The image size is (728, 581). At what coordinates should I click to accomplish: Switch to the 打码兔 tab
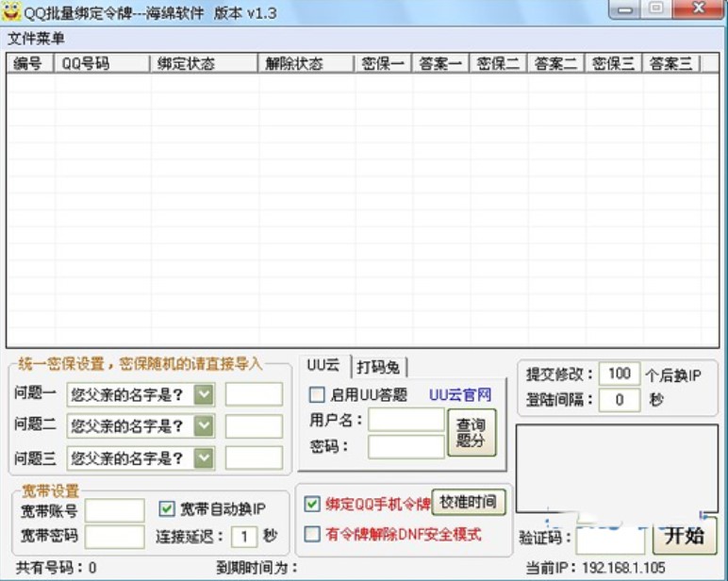click(376, 368)
